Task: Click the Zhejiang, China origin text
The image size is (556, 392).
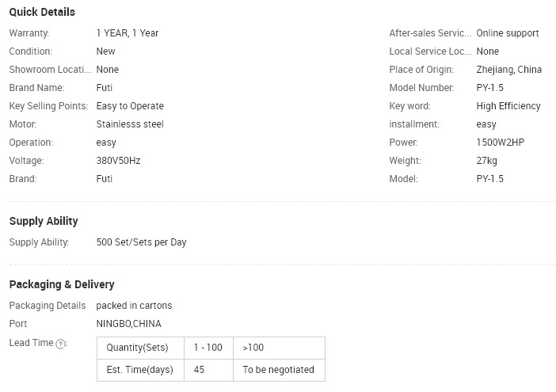Action: (508, 70)
